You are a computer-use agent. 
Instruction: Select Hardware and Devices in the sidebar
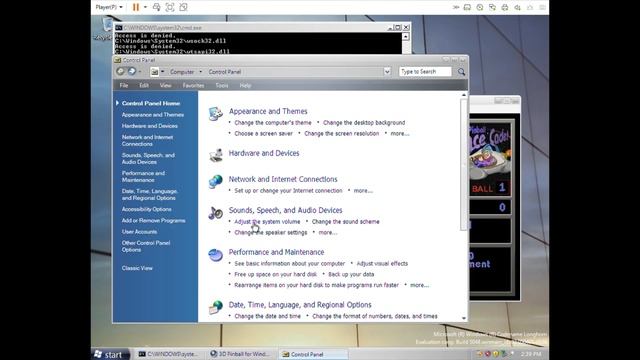149,126
